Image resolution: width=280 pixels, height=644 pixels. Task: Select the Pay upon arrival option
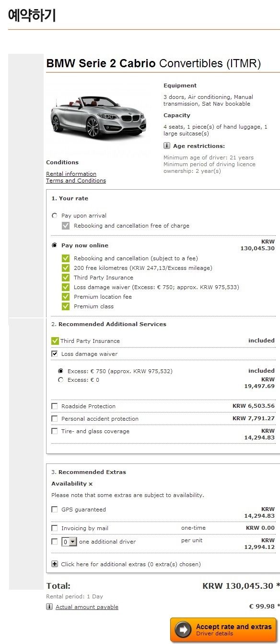[x=54, y=216]
